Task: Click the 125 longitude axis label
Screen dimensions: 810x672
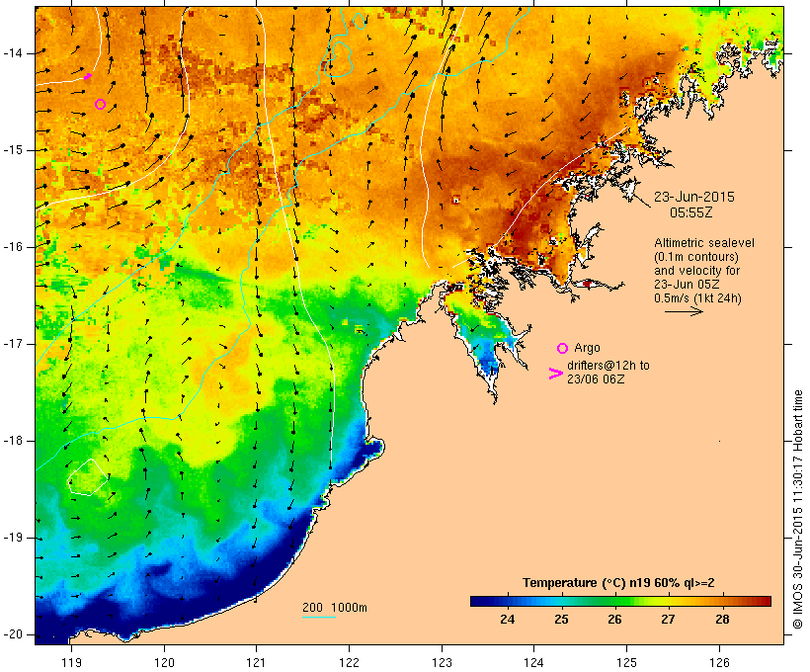Action: pos(626,663)
